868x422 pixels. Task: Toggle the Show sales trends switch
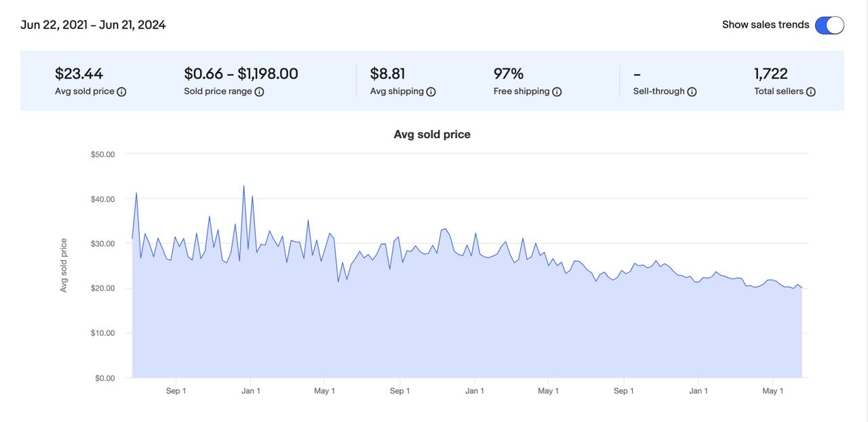click(829, 25)
